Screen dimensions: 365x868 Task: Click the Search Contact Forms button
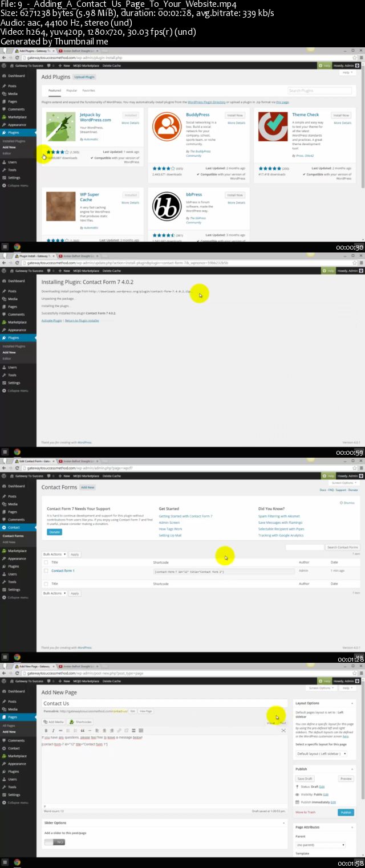tap(342, 547)
